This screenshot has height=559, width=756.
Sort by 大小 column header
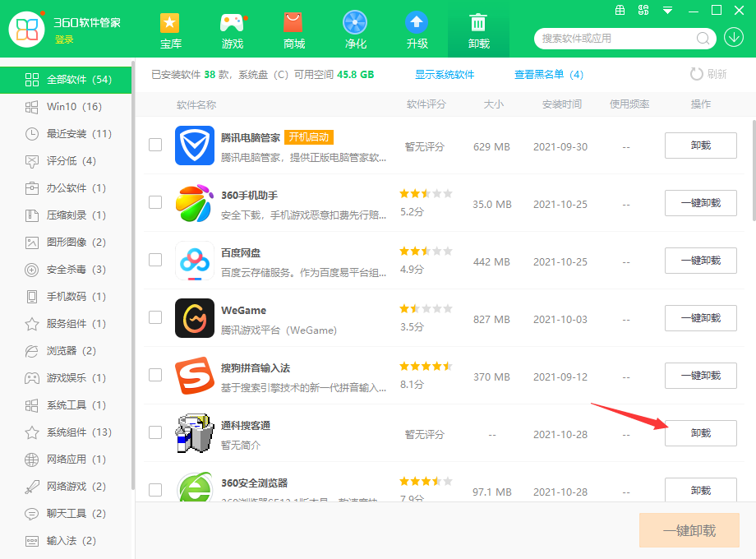[x=493, y=104]
